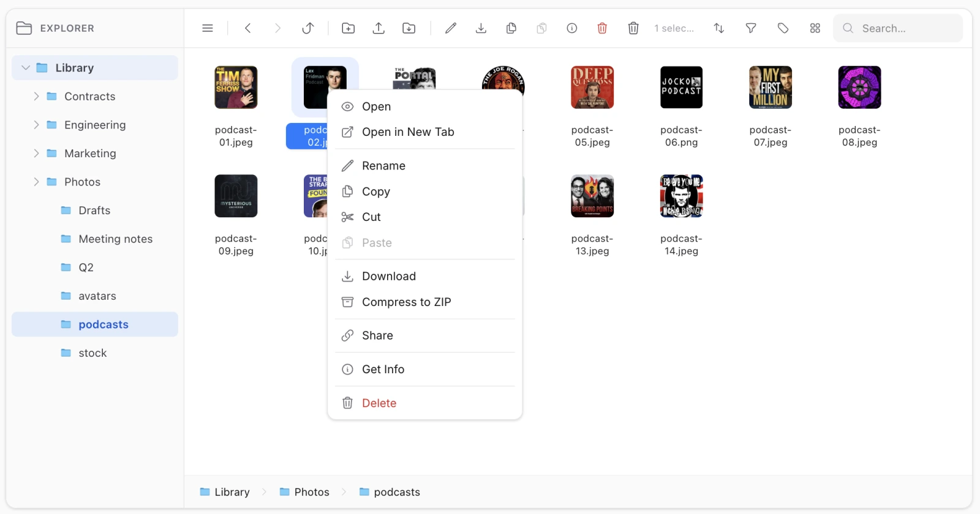Select the podcast-08.jpeg thumbnail
Viewport: 980px width, 514px height.
click(x=859, y=88)
